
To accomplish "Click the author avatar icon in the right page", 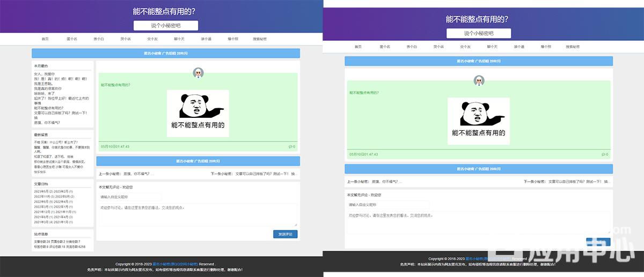I will tap(479, 81).
